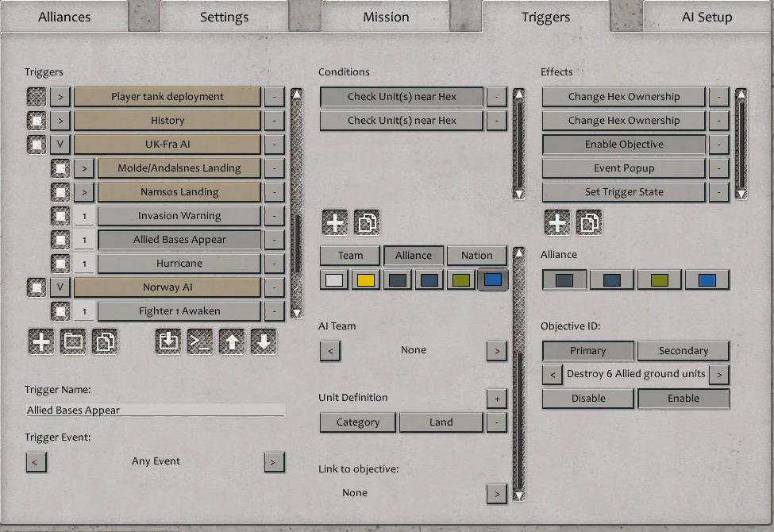
Task: Add a new effect with plus icon
Action: coord(557,223)
